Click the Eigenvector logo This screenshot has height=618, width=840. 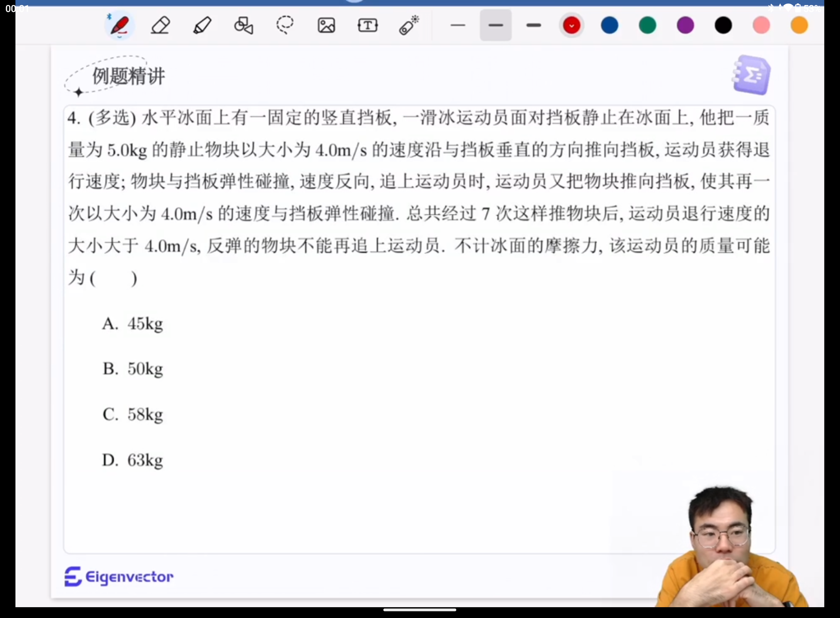[x=119, y=577]
